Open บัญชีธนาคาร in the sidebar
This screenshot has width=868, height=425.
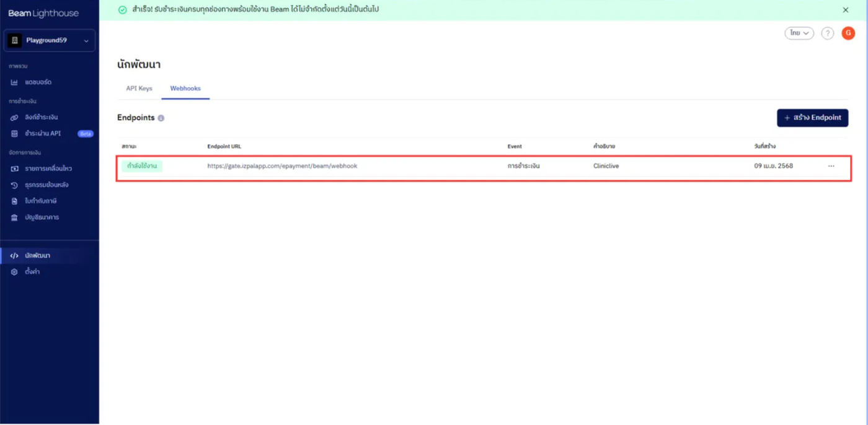(42, 217)
